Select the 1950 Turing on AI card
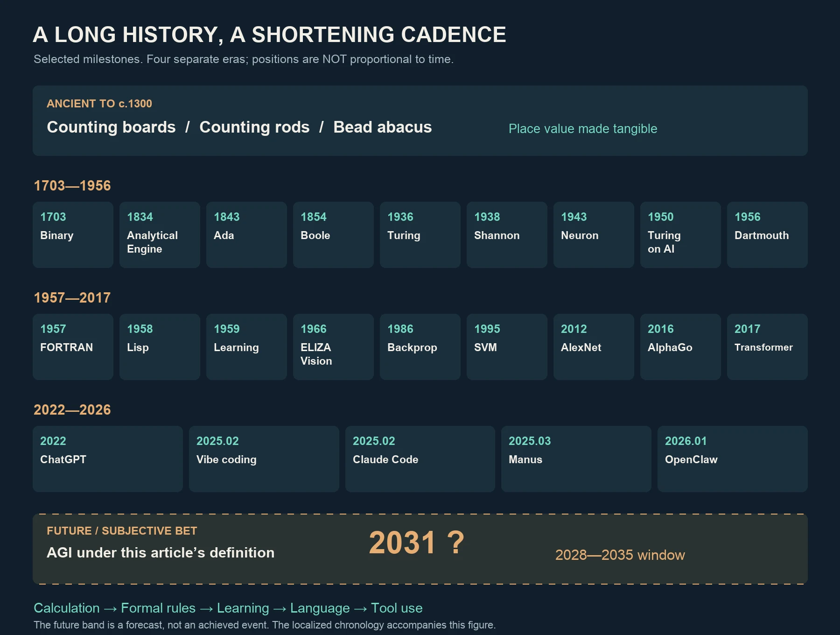Image resolution: width=840 pixels, height=635 pixels. 680,235
